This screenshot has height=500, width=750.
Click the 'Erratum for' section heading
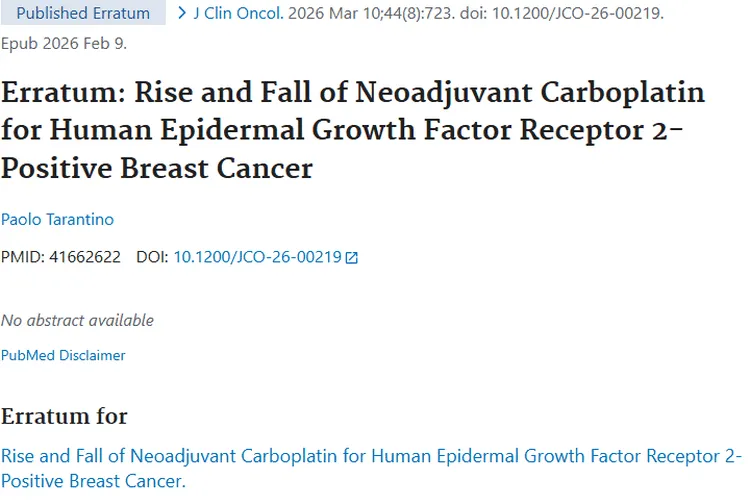pos(64,416)
